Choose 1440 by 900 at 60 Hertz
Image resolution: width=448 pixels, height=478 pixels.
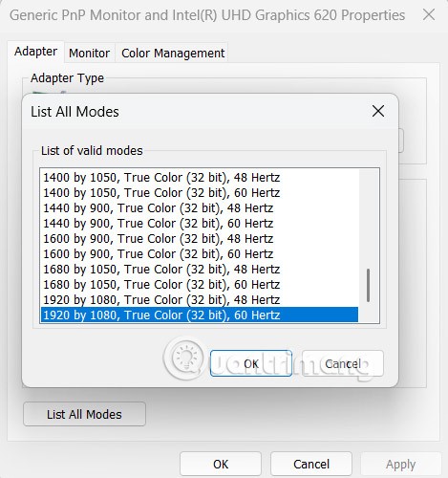point(200,224)
